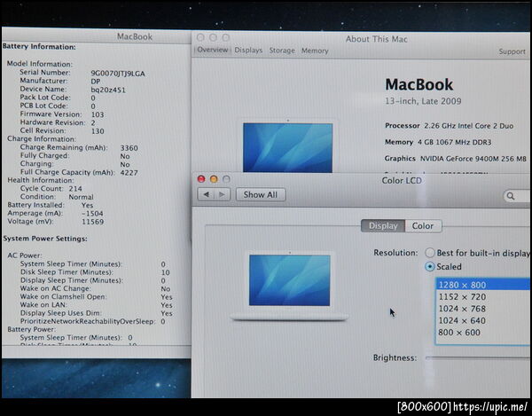Image resolution: width=532 pixels, height=416 pixels.
Task: Click the Cycle Count value 214
Action: 75,189
